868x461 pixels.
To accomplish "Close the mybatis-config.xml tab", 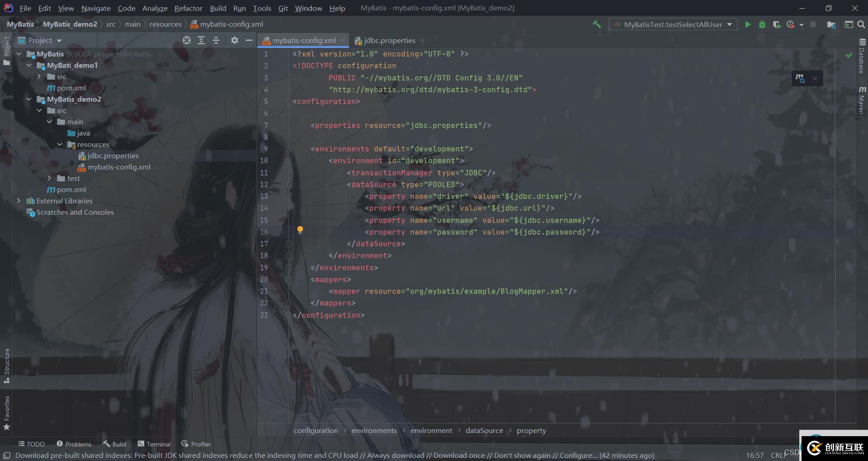I will click(x=343, y=40).
